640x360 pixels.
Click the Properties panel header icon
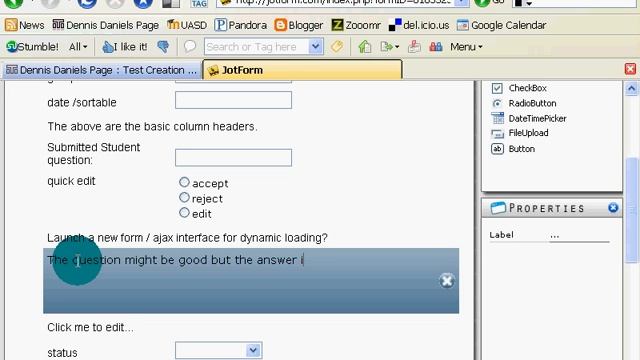click(x=498, y=208)
